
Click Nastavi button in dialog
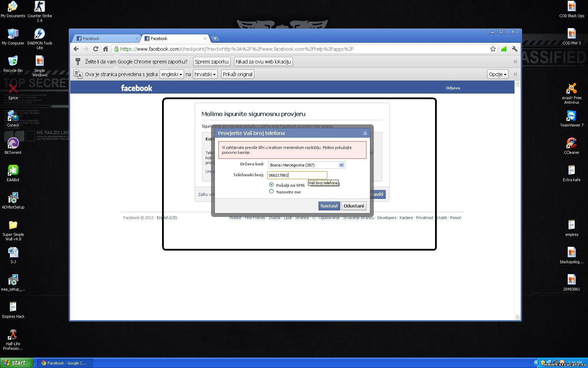click(329, 206)
